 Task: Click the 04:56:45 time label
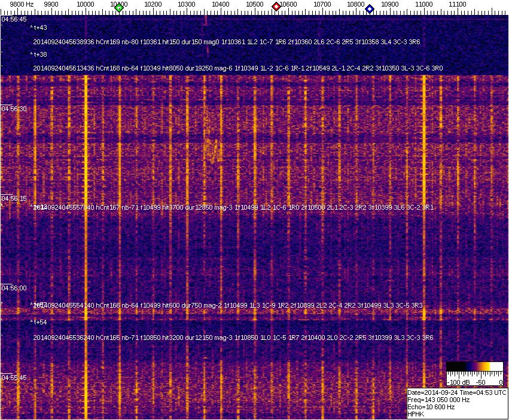coord(14,19)
